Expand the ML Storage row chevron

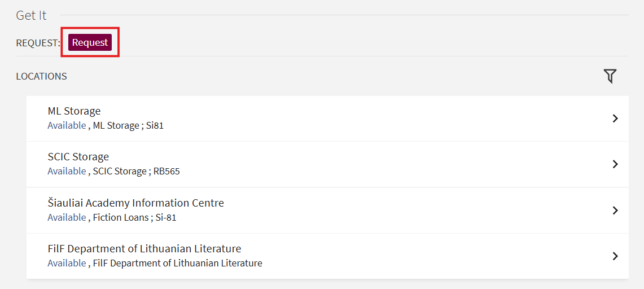point(615,119)
